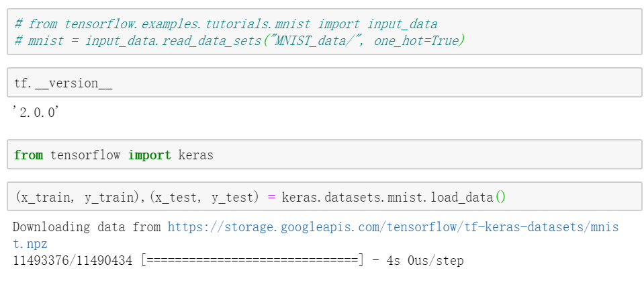
Task: Click the green 'from' keyword
Action: 28,155
